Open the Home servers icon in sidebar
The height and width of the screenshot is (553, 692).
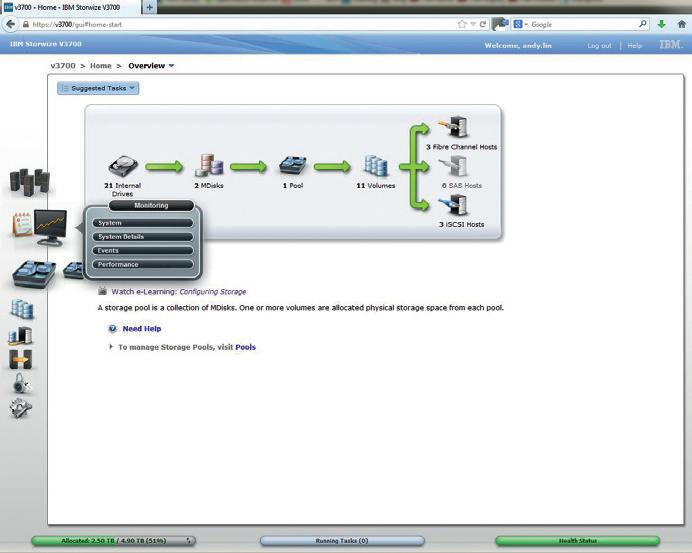30,181
